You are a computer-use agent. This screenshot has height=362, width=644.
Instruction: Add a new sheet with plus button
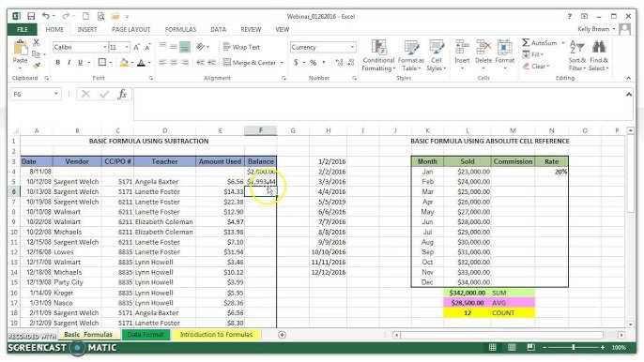point(282,335)
